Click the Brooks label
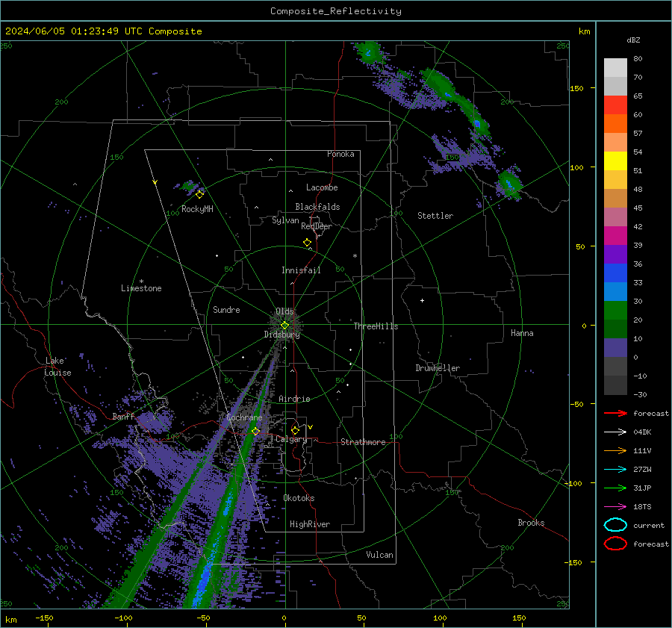 point(531,523)
